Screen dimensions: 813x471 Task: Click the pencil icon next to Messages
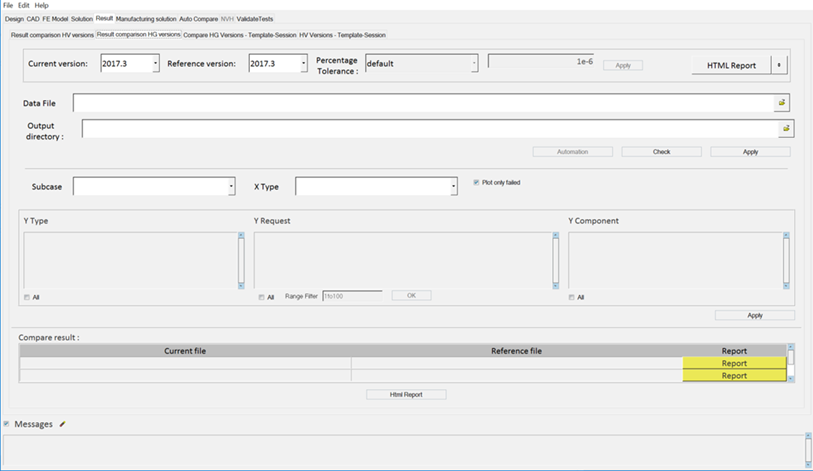[x=63, y=424]
